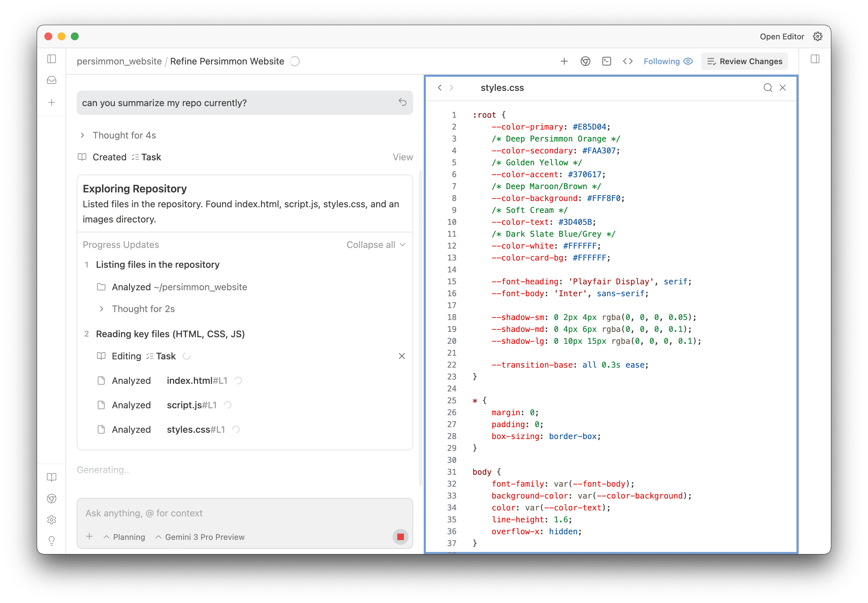
Task: Collapse step 1 Listing files in the repository
Action: pos(158,264)
